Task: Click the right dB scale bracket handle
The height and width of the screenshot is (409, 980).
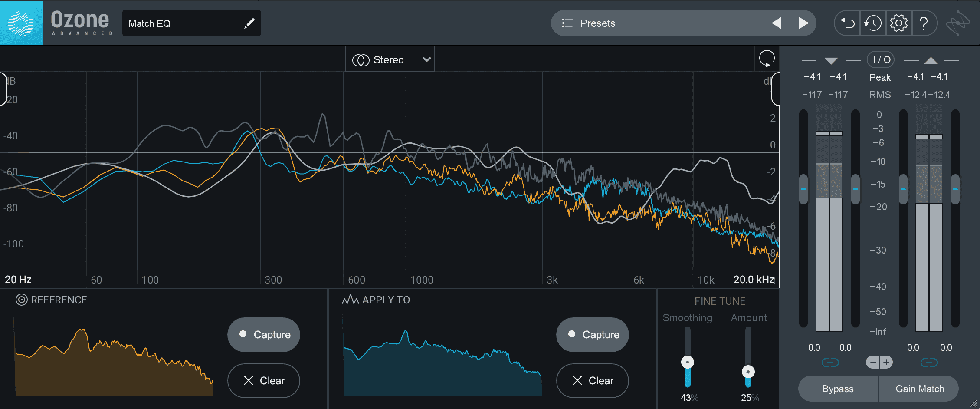Action: (775, 89)
